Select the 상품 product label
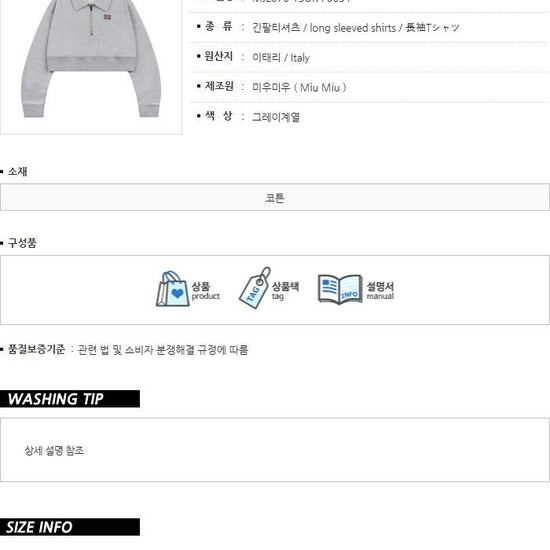550x550 pixels. pyautogui.click(x=206, y=291)
